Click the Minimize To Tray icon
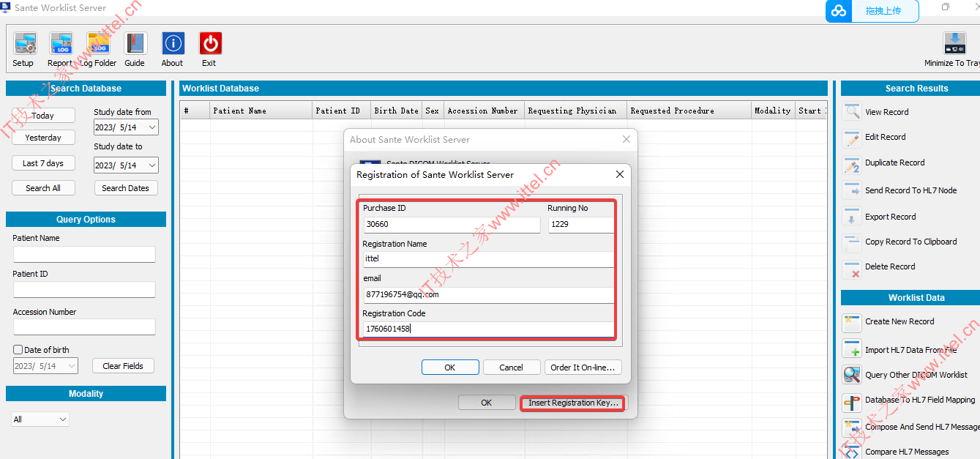The image size is (980, 459). pyautogui.click(x=954, y=44)
